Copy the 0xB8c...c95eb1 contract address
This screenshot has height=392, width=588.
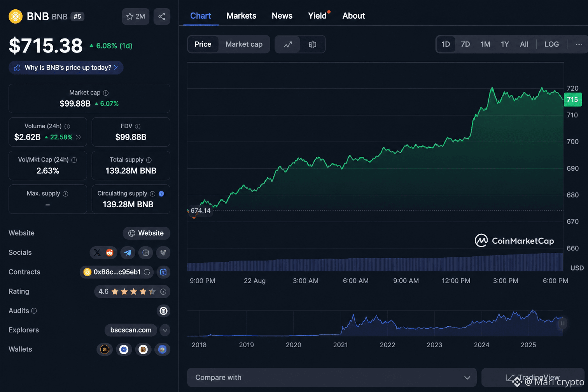pos(147,272)
